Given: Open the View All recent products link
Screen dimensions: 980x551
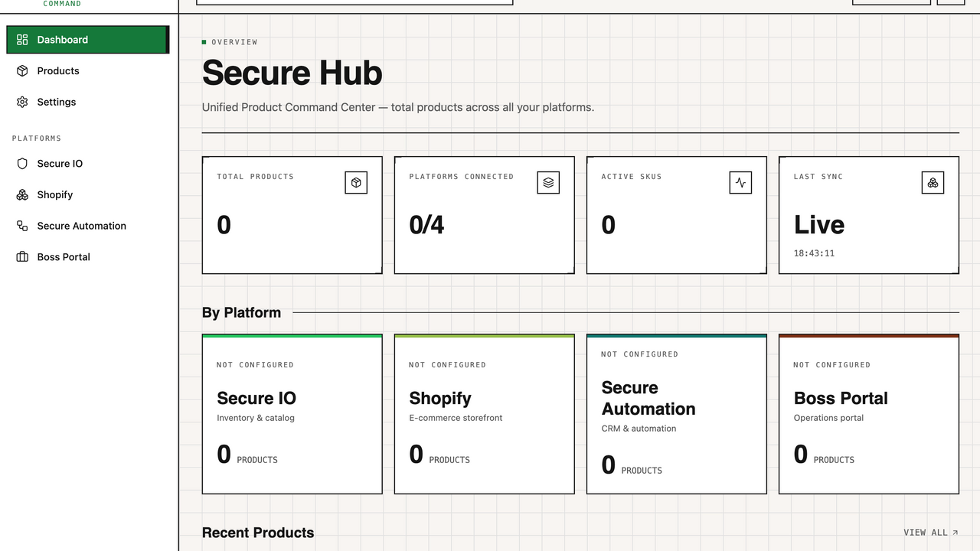Looking at the screenshot, I should pos(931,533).
